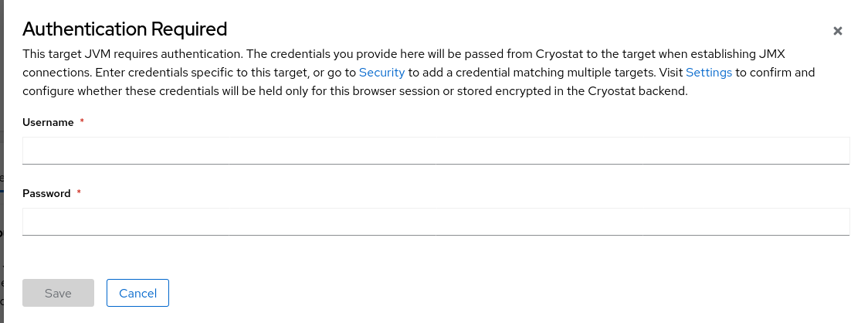Screen dimensions: 868x323
Task: Close the Authentication Required dialog
Action: click(x=837, y=32)
